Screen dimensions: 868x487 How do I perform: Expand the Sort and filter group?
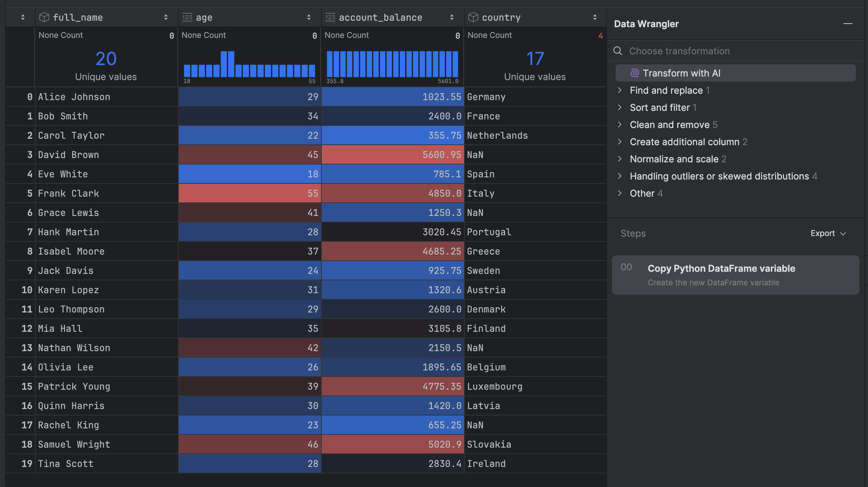coord(620,107)
